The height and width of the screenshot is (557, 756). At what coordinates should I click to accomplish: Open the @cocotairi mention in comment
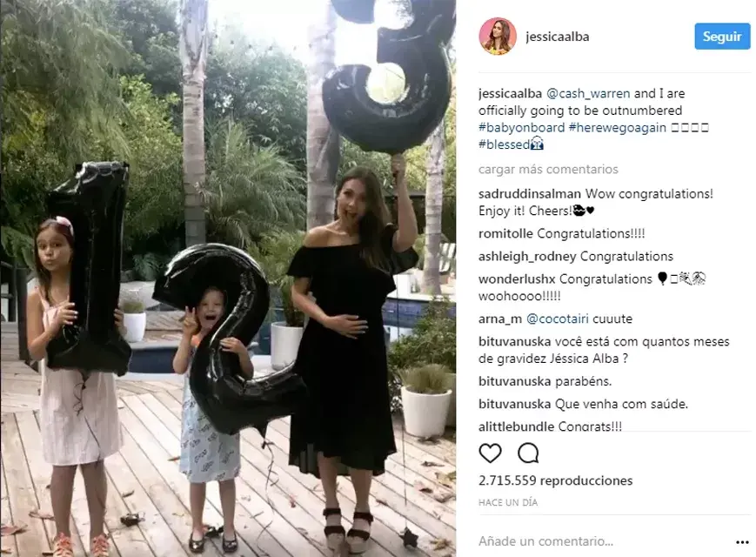tap(558, 319)
